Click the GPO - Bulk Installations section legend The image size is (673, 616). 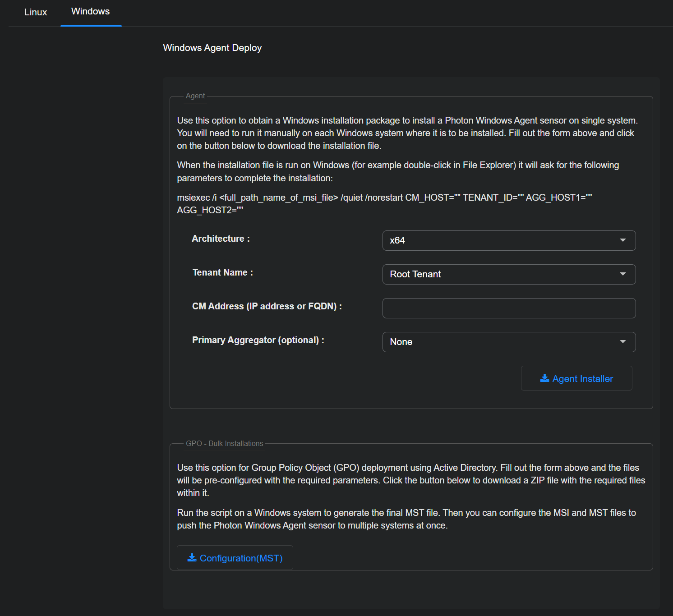[224, 443]
